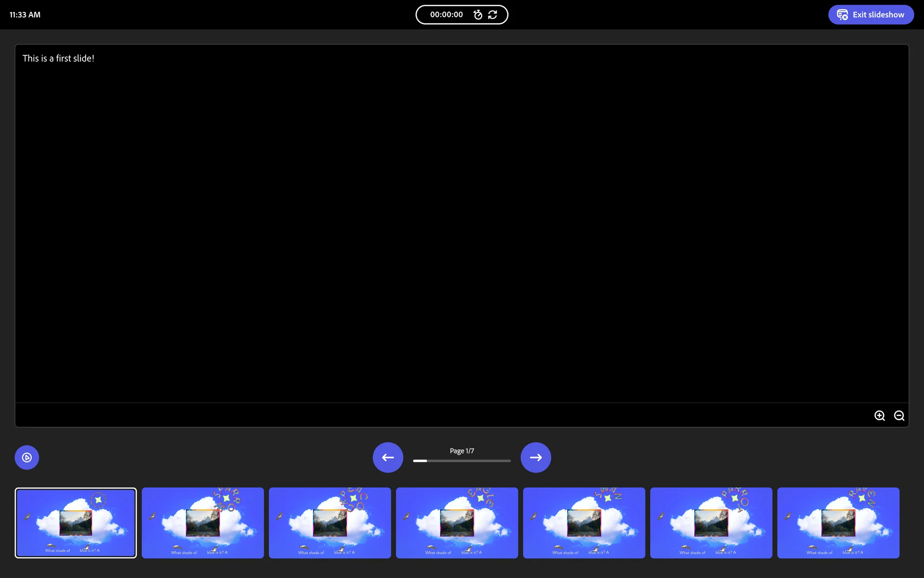Click the 11:33 AM clock display
Viewport: 924px width, 578px height.
coord(25,15)
